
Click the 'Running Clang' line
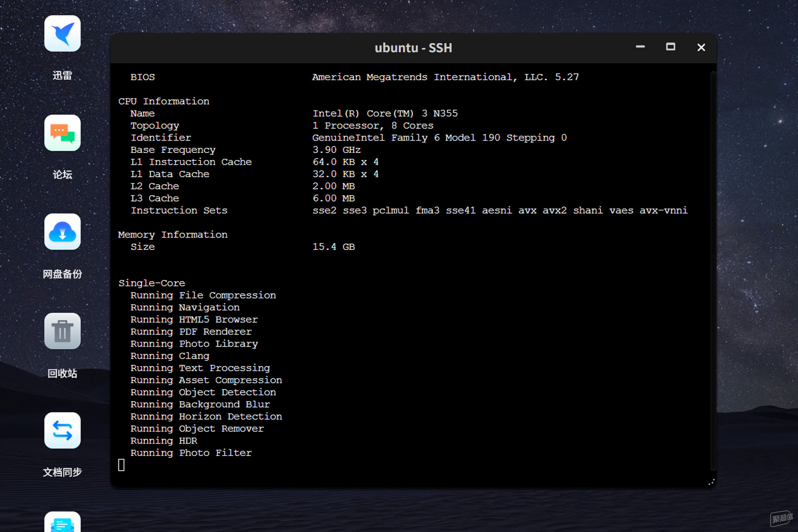click(x=170, y=356)
